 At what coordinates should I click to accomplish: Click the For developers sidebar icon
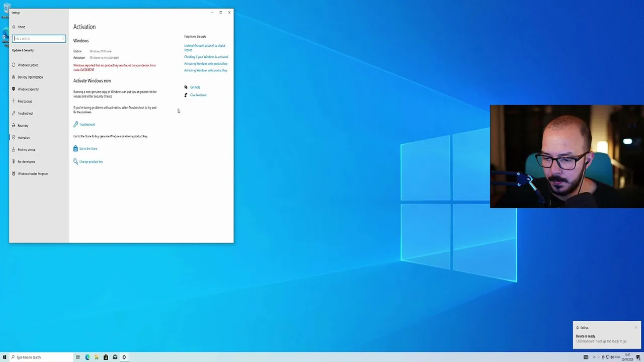point(14,161)
